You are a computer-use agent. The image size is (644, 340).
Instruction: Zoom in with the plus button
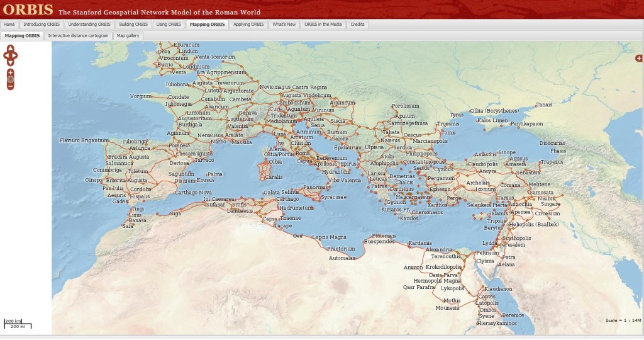[10, 72]
